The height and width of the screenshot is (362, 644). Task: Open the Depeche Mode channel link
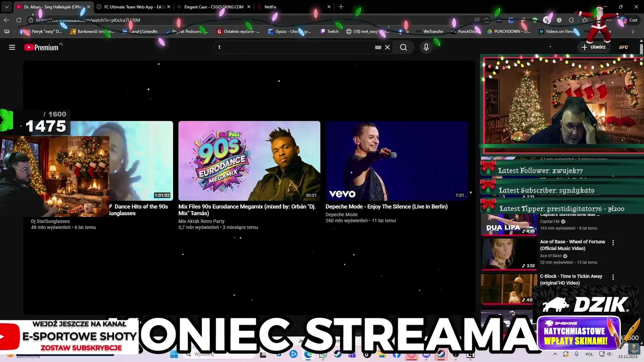click(342, 215)
